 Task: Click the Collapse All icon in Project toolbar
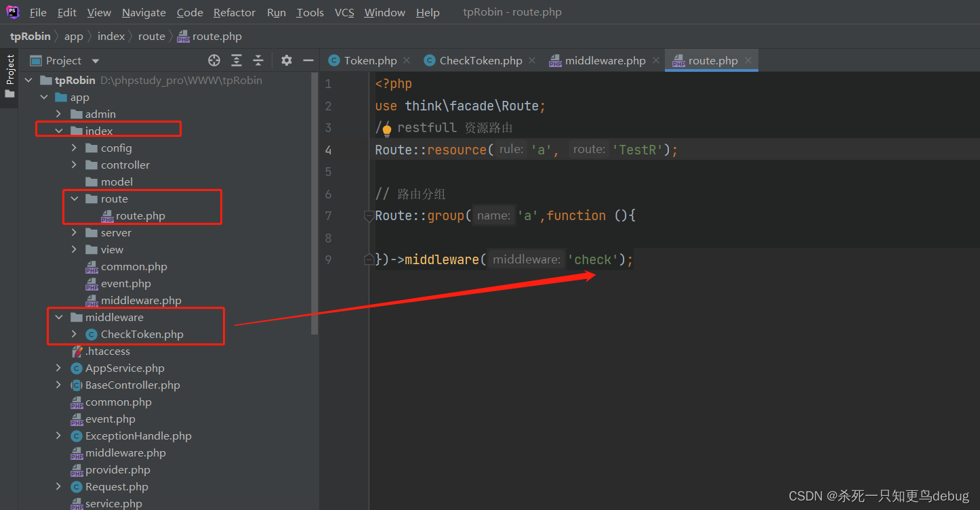pos(258,60)
